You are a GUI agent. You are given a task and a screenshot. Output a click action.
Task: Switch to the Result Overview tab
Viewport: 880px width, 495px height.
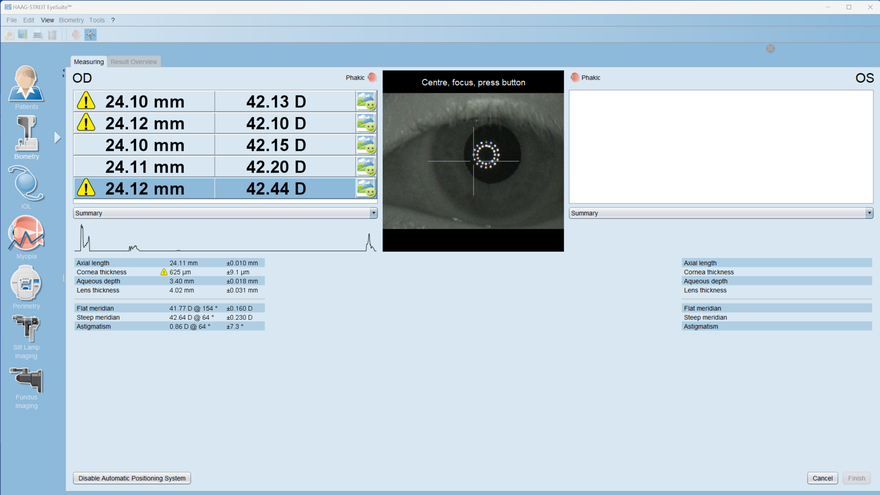click(x=134, y=62)
